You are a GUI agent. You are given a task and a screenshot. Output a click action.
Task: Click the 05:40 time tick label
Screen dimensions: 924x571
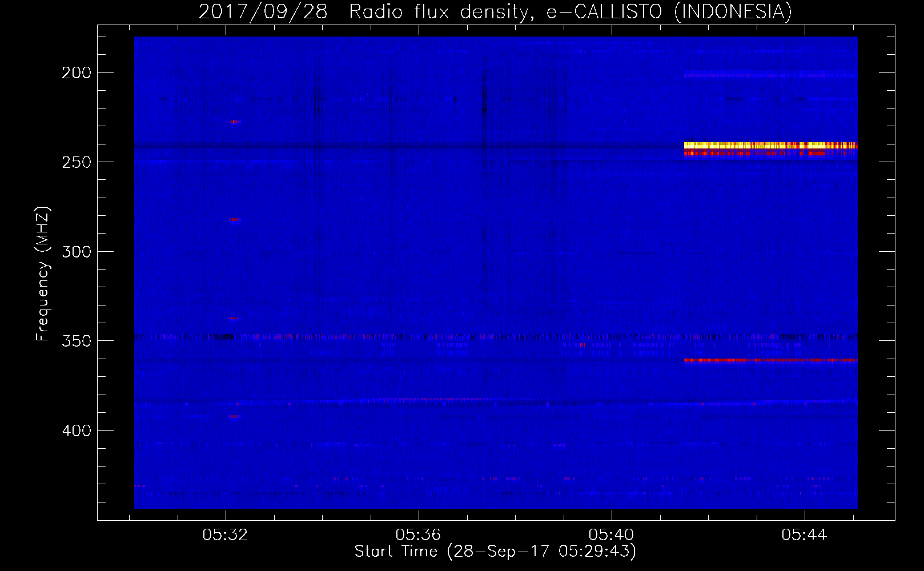(x=612, y=534)
